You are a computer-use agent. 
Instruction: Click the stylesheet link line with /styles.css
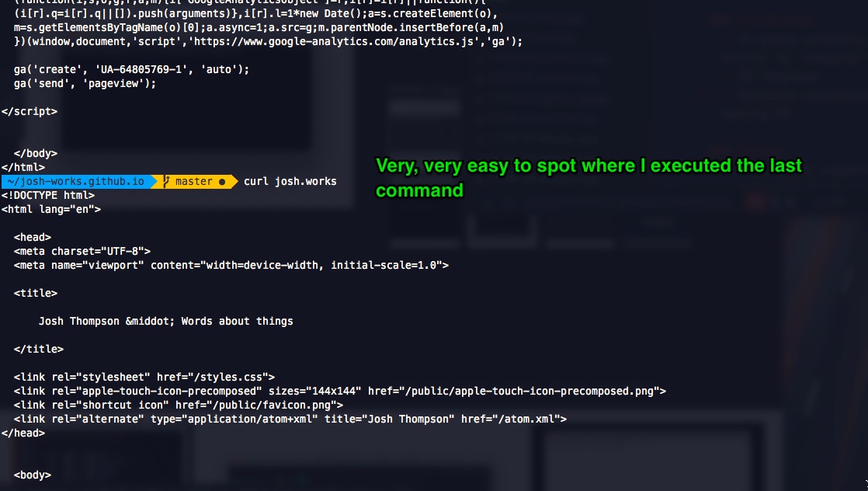[x=144, y=377]
